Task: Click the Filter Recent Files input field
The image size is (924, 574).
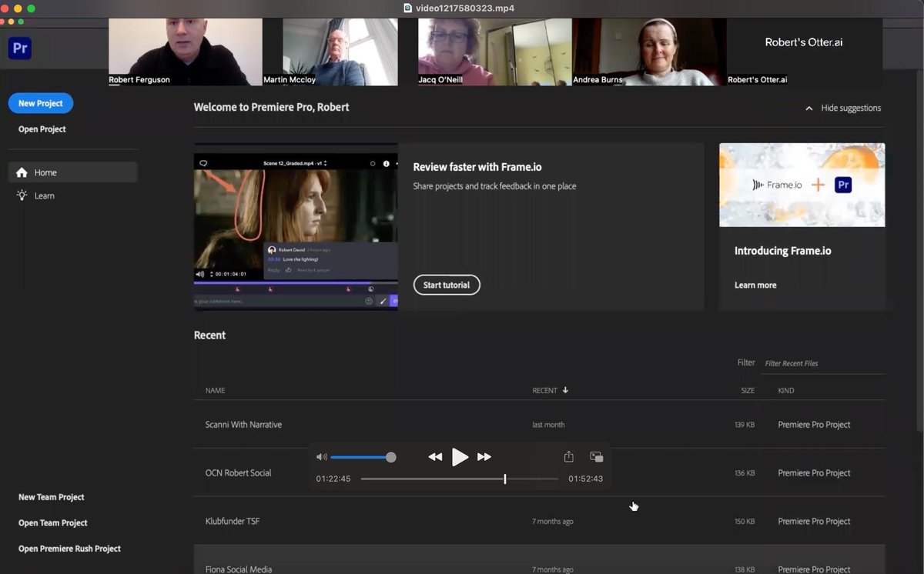Action: (x=822, y=363)
